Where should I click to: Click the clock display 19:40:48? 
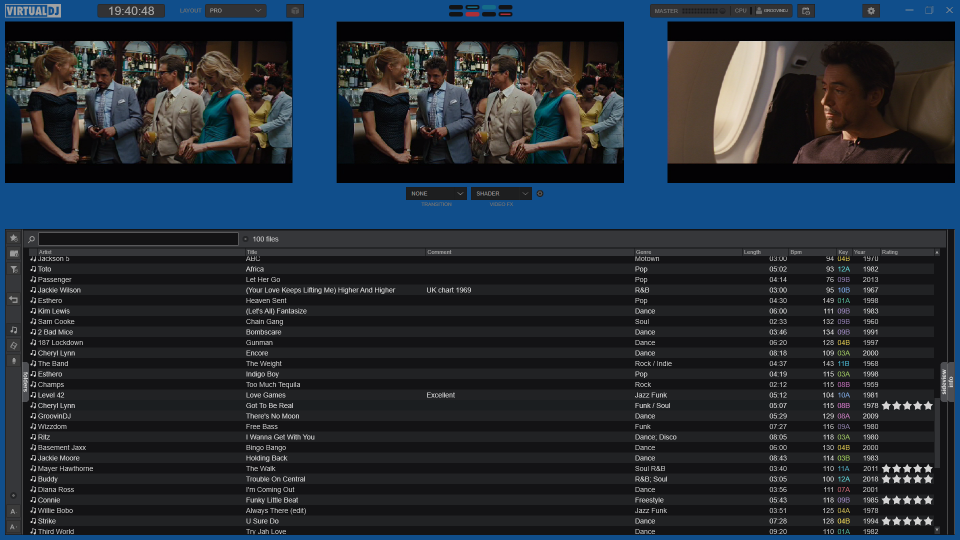click(x=131, y=11)
